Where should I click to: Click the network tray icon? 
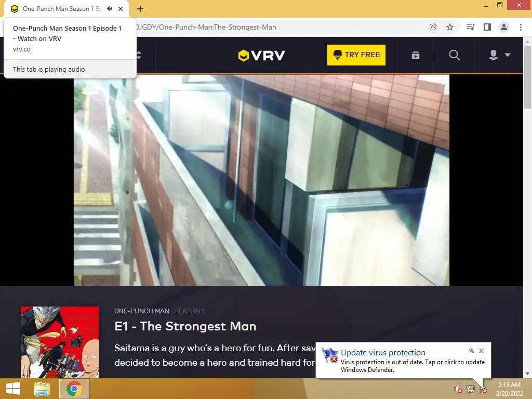[x=471, y=389]
